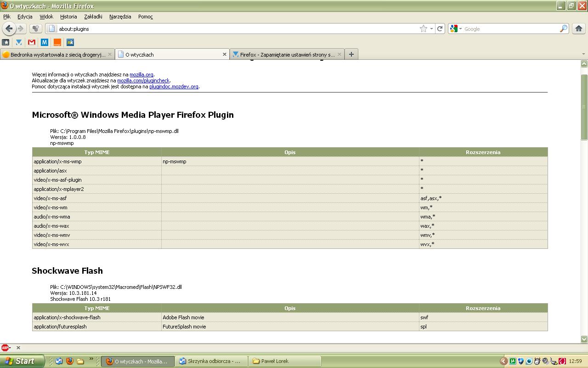
Task: Open the Google search engine dropdown
Action: point(456,29)
